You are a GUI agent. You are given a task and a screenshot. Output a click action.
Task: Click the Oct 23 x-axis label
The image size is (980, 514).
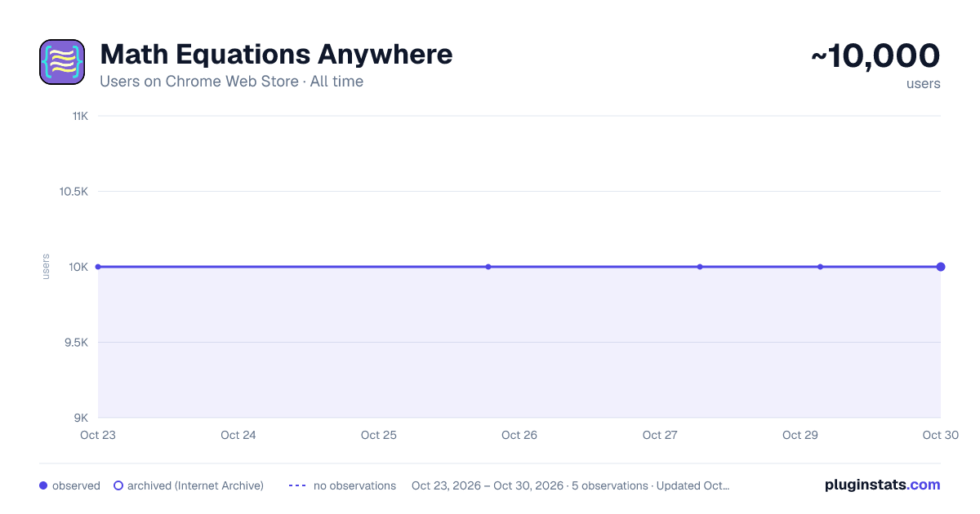pos(98,435)
